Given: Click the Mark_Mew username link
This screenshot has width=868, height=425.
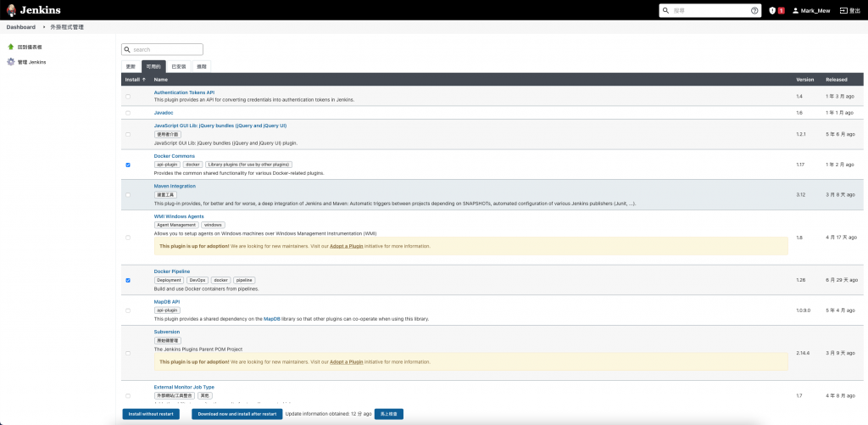Looking at the screenshot, I should (815, 10).
